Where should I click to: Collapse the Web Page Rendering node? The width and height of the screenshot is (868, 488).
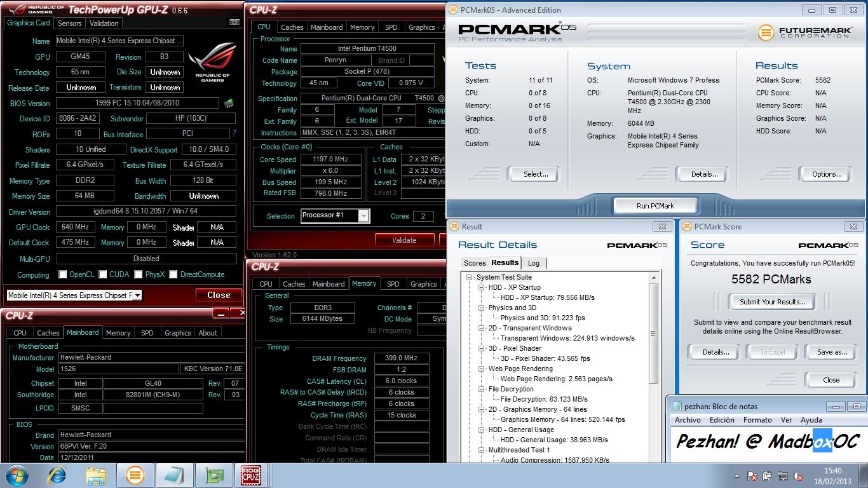(x=482, y=369)
